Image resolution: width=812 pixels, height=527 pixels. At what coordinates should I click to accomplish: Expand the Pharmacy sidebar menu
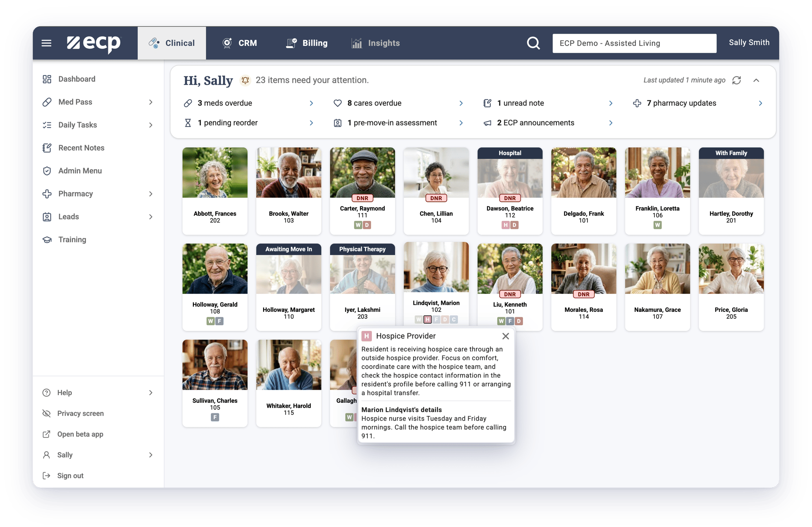98,194
